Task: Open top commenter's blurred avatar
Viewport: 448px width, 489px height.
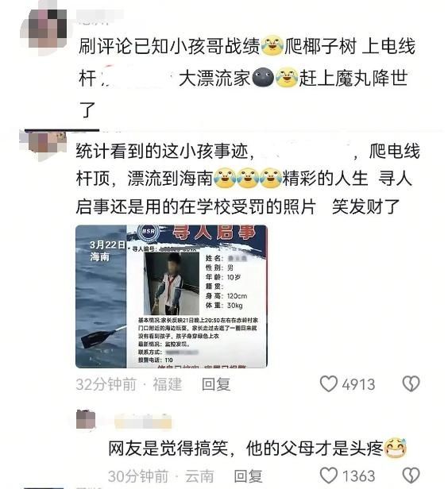Action: 44,29
